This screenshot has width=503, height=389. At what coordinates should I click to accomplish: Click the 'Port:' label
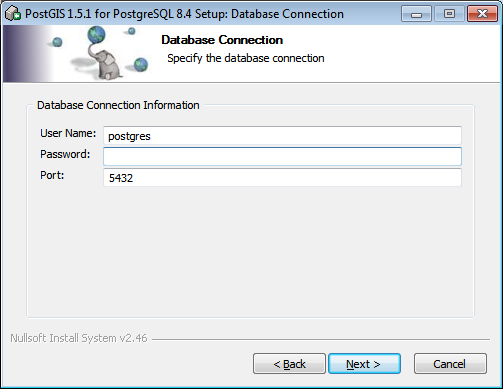point(52,175)
